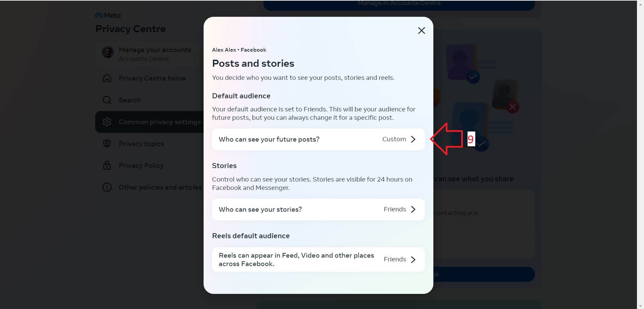This screenshot has width=644, height=309.
Task: Open Reels default audience setting row
Action: coord(318,259)
